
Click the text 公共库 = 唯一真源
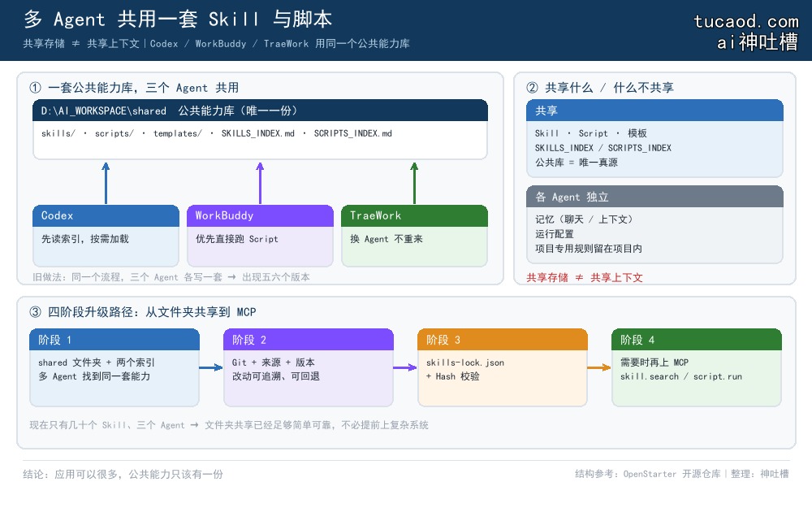(x=577, y=163)
